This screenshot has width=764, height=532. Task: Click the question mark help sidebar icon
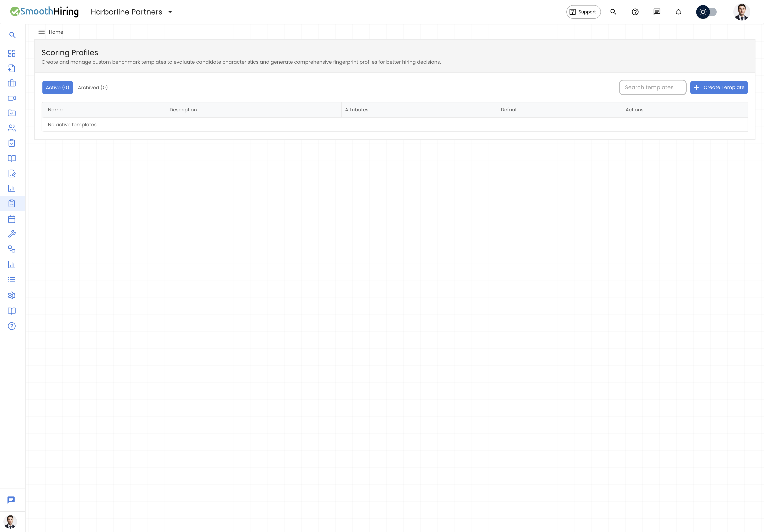[x=12, y=326]
